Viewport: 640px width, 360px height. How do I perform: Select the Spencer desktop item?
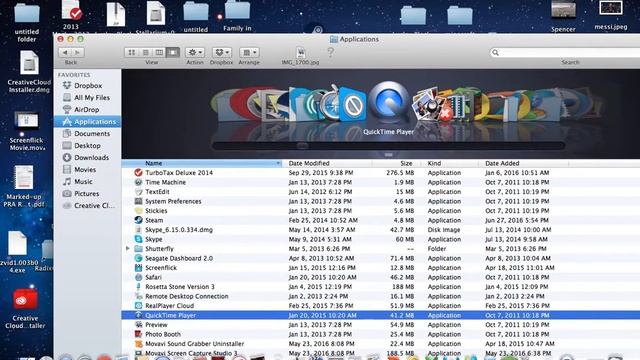pyautogui.click(x=563, y=16)
